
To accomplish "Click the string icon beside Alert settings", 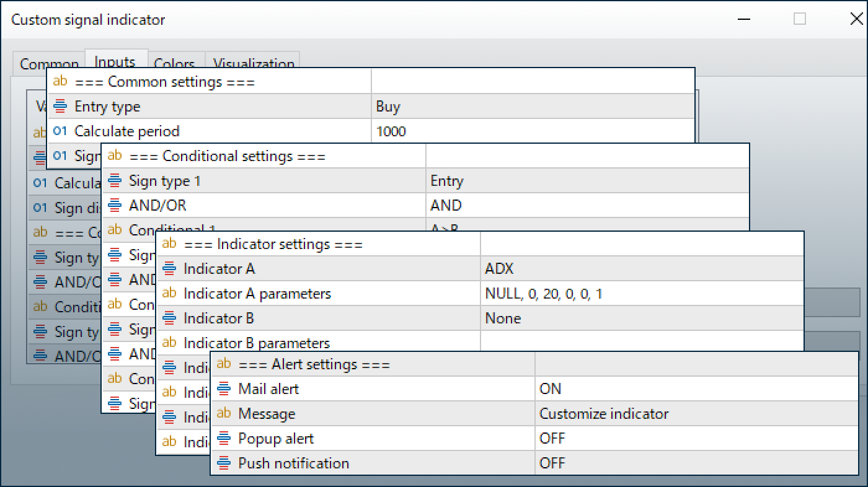I will pyautogui.click(x=224, y=364).
